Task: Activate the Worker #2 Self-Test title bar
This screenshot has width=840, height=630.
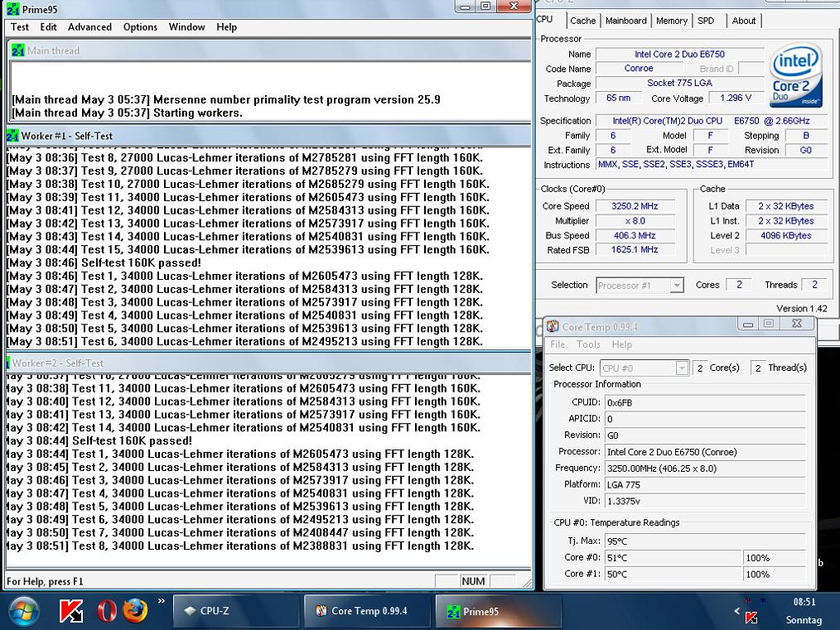Action: tap(268, 363)
